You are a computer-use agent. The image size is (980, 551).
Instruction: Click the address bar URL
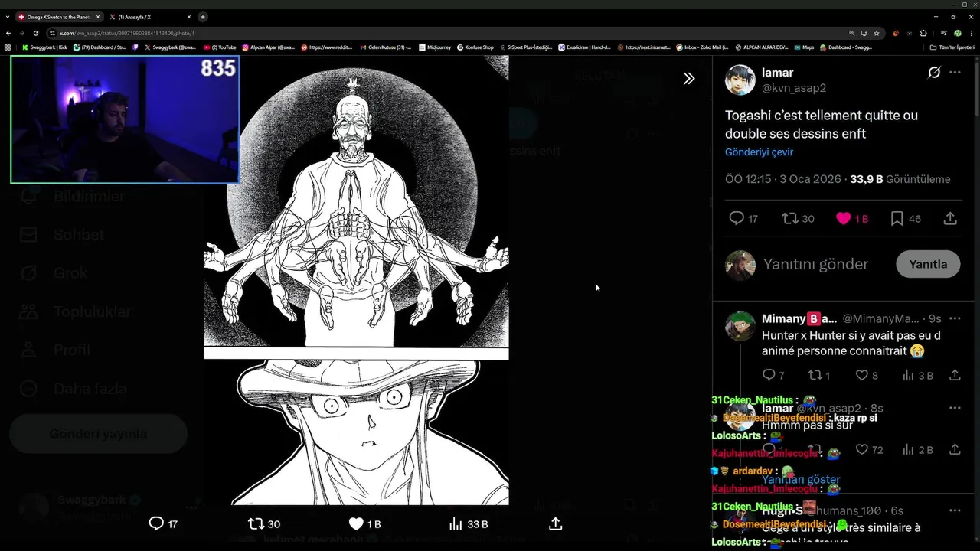click(127, 34)
